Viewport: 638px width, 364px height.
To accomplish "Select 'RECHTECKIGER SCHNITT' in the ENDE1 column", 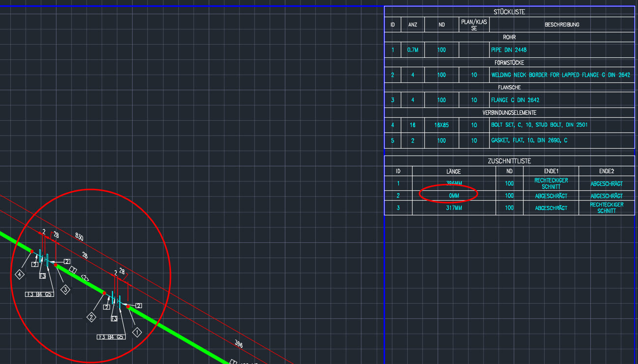I will click(551, 183).
